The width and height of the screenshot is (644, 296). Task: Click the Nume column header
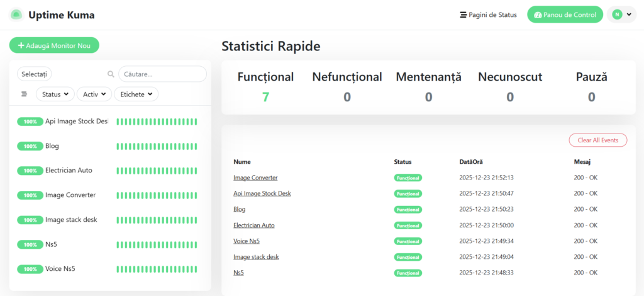point(242,162)
